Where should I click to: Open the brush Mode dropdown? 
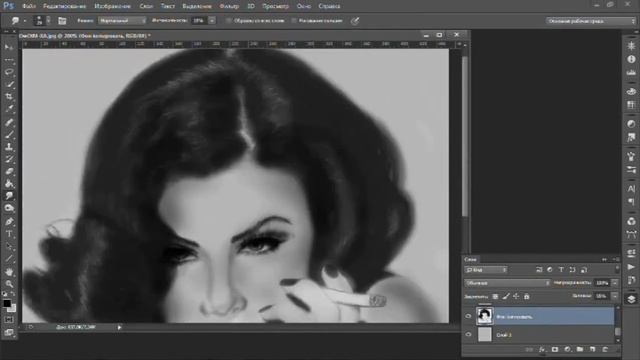tap(122, 20)
